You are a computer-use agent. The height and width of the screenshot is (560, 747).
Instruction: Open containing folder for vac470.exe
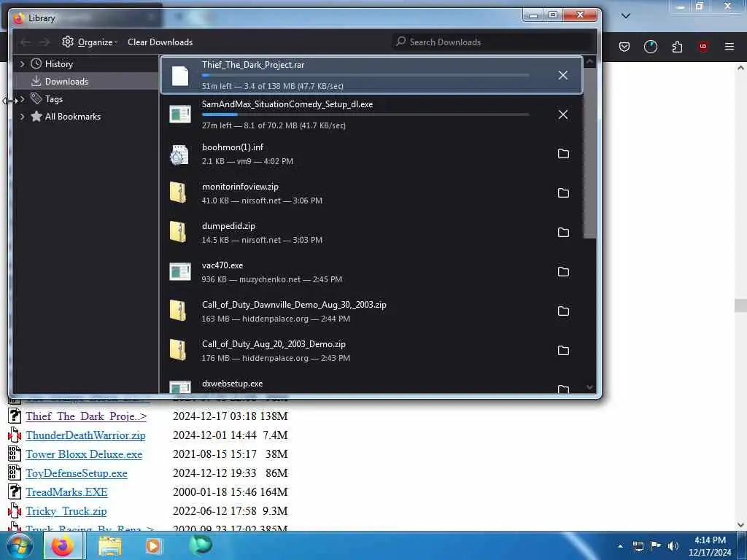click(x=563, y=271)
